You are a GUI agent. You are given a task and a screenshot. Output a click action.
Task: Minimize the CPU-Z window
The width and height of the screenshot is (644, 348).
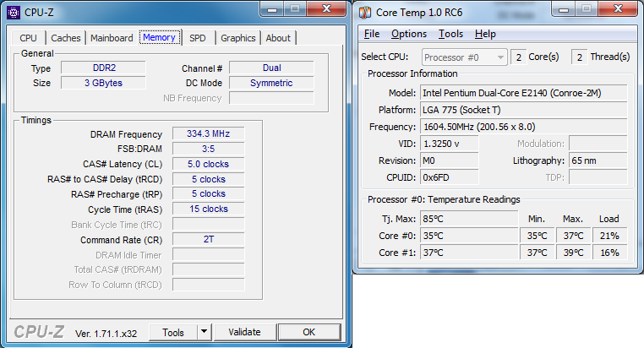[x=272, y=9]
